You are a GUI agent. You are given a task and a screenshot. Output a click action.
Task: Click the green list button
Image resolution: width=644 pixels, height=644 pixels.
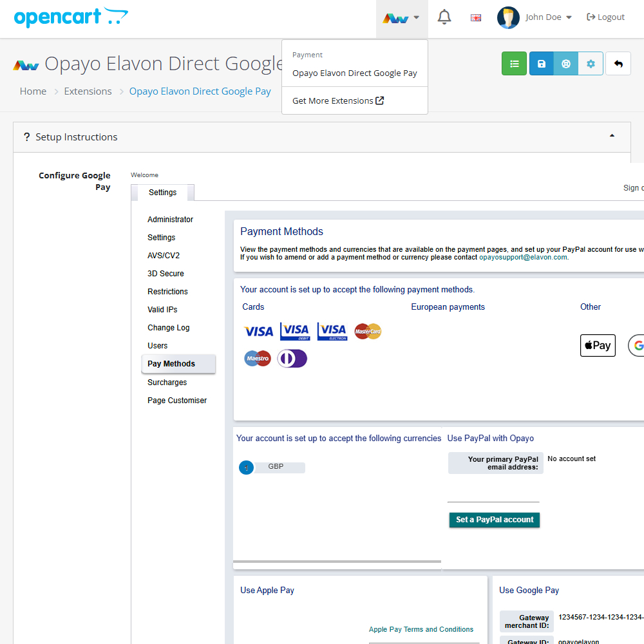coord(514,64)
